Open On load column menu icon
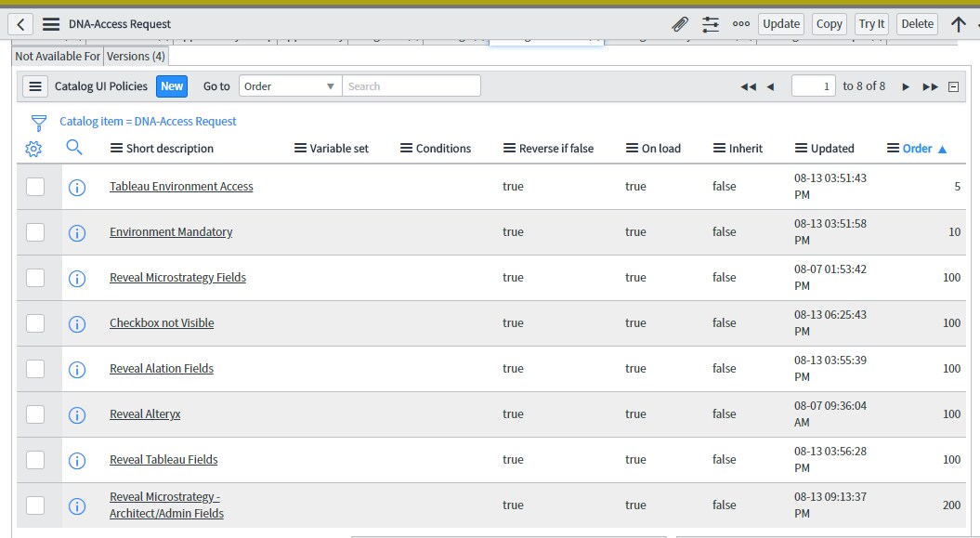The width and height of the screenshot is (980, 538). (632, 148)
